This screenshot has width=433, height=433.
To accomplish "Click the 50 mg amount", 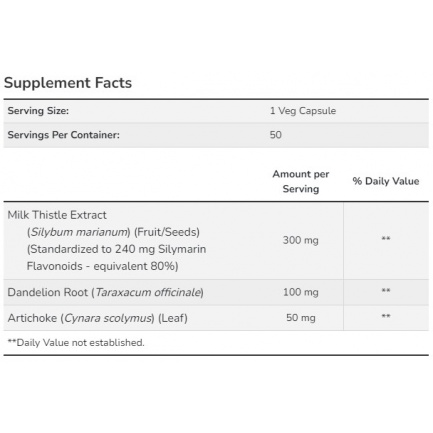I will tap(301, 318).
